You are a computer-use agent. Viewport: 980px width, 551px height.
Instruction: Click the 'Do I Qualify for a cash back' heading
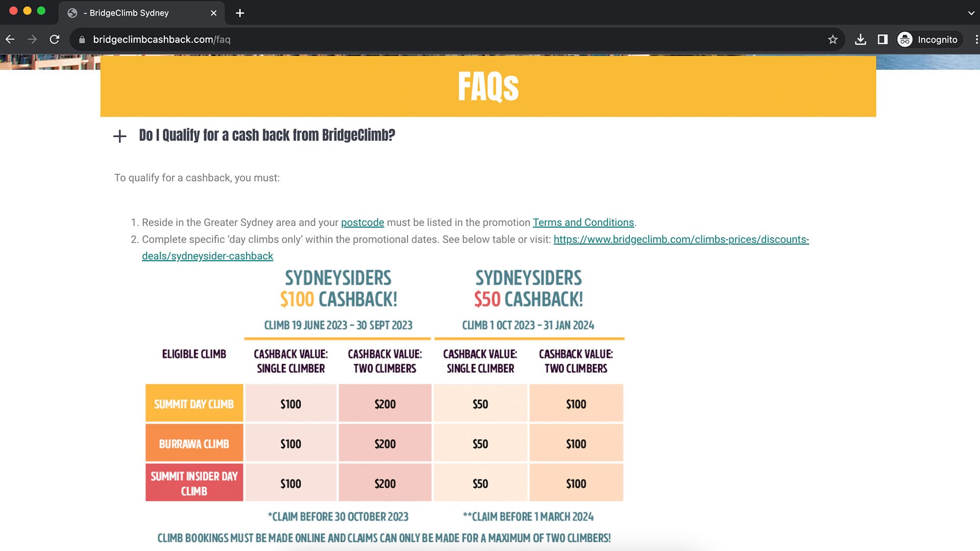(x=267, y=135)
